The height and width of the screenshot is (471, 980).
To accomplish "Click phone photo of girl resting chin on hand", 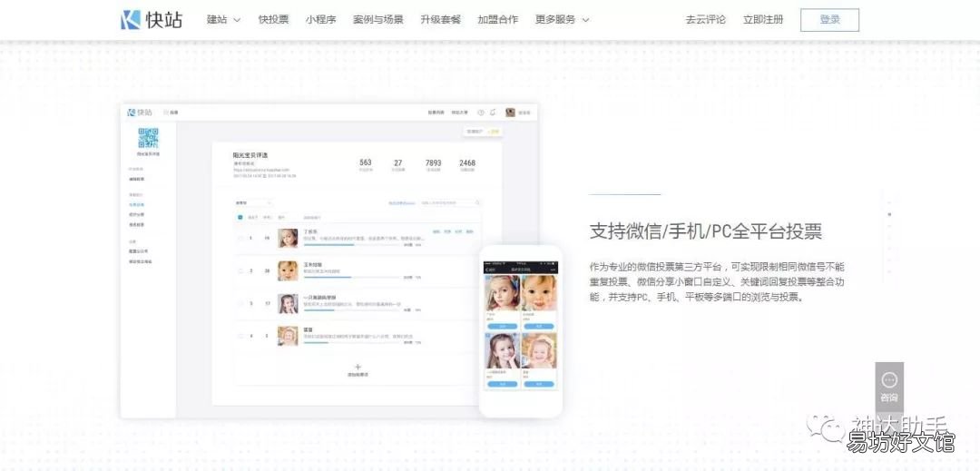I will (x=503, y=349).
